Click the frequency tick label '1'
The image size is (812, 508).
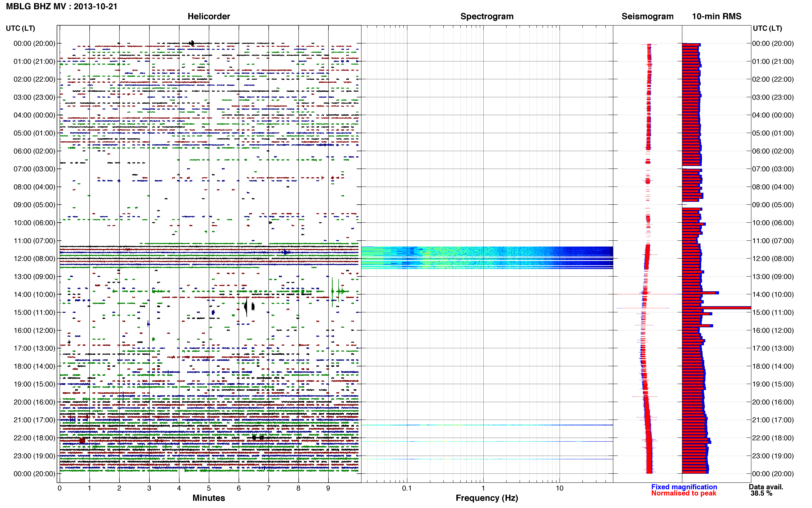[x=483, y=488]
